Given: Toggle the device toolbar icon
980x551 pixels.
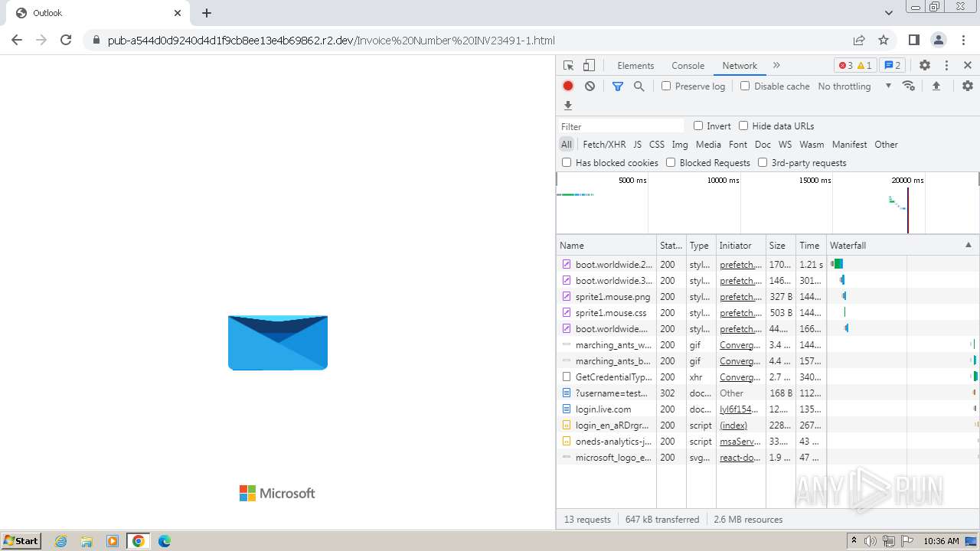Looking at the screenshot, I should point(589,66).
